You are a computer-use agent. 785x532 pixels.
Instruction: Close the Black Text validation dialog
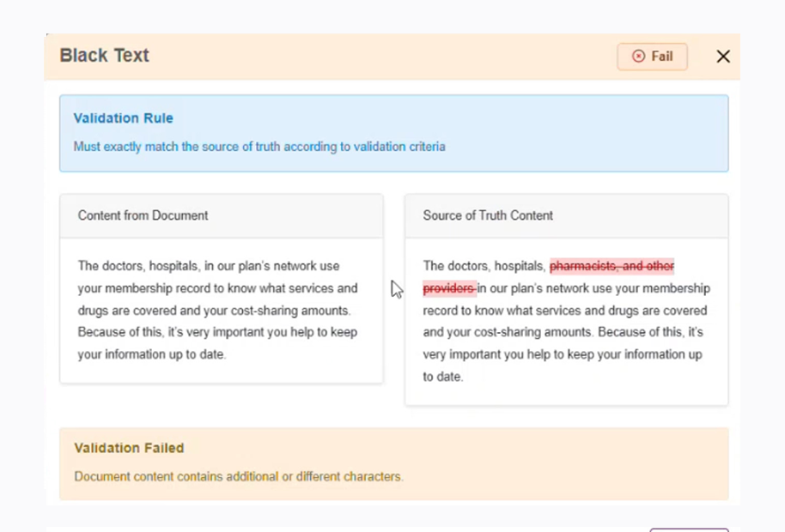[723, 57]
